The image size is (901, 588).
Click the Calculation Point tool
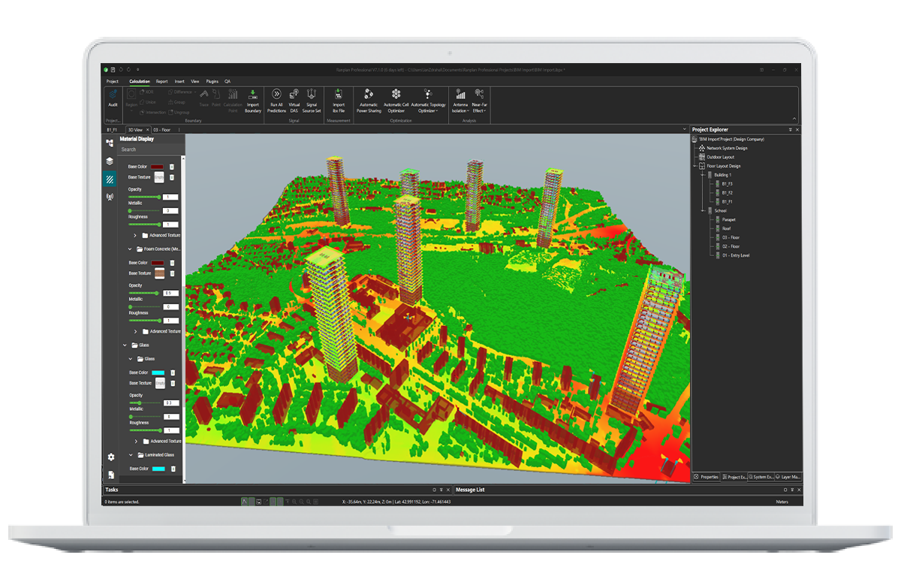pos(233,101)
